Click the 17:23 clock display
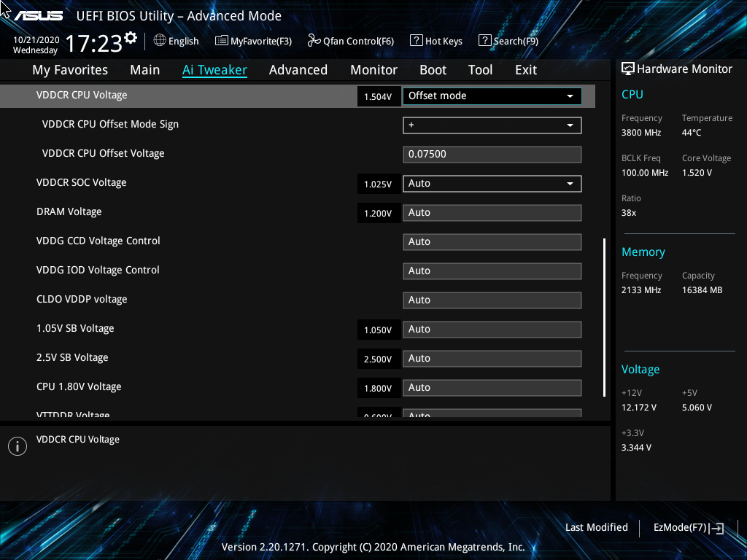Screen dimensions: 747x560 (x=94, y=44)
